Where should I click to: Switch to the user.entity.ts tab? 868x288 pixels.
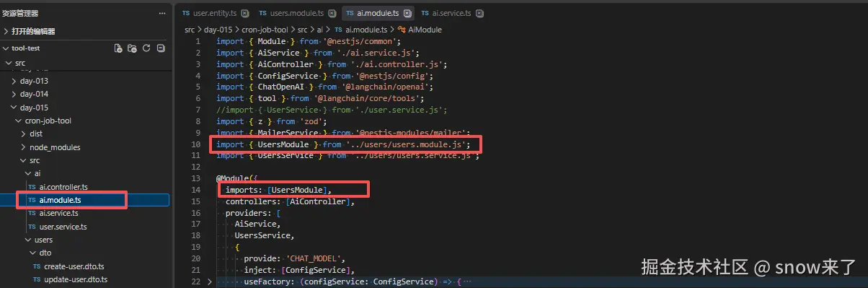pyautogui.click(x=215, y=13)
